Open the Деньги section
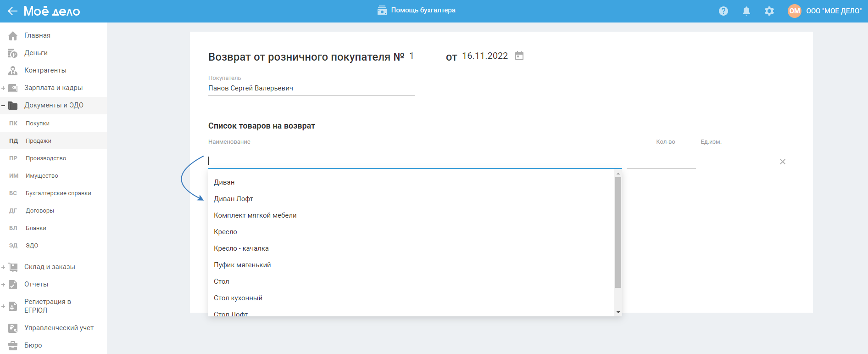The height and width of the screenshot is (354, 868). (x=36, y=53)
